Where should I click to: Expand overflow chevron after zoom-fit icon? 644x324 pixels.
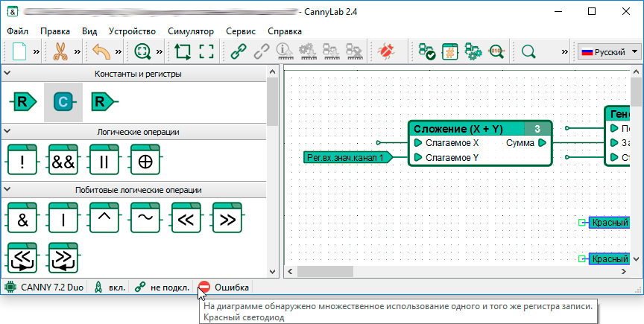point(160,51)
